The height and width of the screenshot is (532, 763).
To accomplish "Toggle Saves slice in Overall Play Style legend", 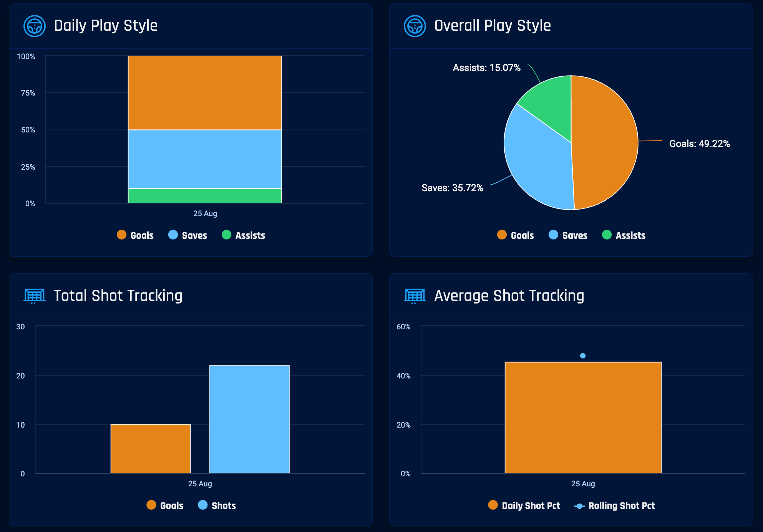I will point(568,235).
